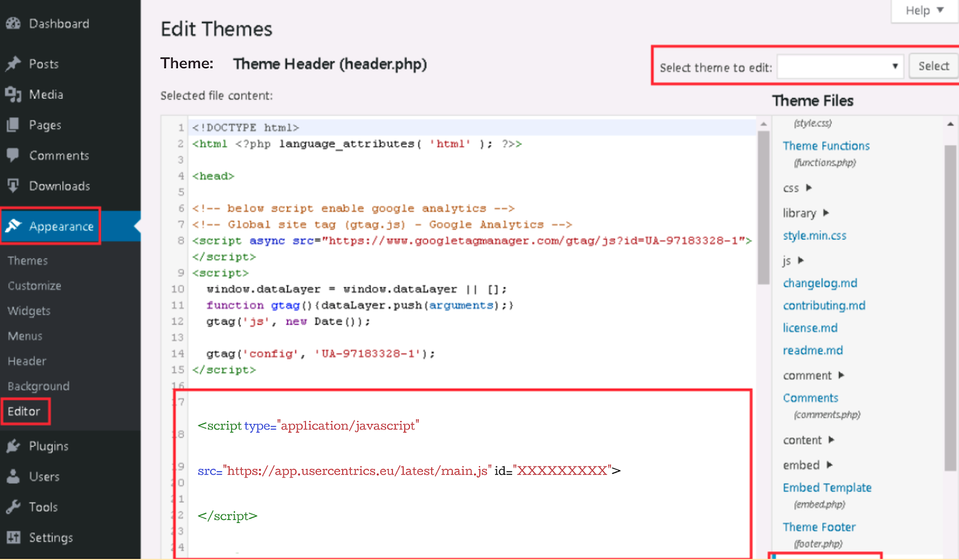Viewport: 959px width, 560px height.
Task: Expand the Help dropdown tab
Action: tap(924, 10)
